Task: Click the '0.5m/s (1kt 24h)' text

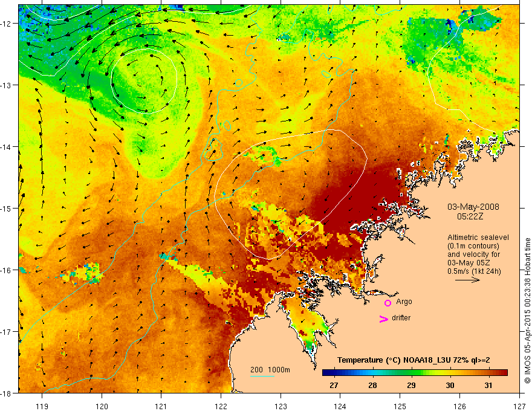Action: pyautogui.click(x=474, y=271)
